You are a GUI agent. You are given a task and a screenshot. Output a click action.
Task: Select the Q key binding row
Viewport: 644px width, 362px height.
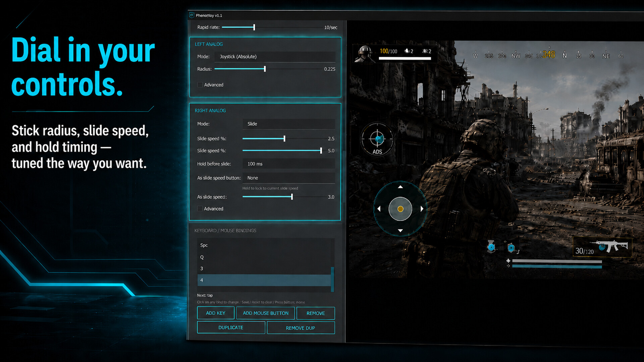[264, 257]
